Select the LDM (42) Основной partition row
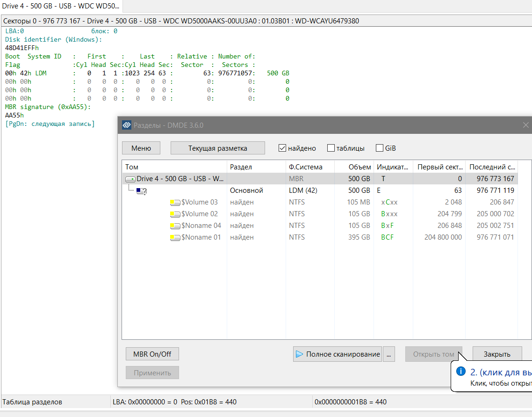This screenshot has height=417, width=532. (246, 190)
